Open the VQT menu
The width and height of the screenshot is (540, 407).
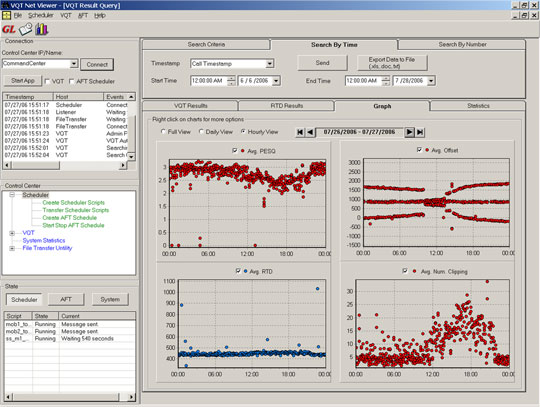(x=65, y=15)
